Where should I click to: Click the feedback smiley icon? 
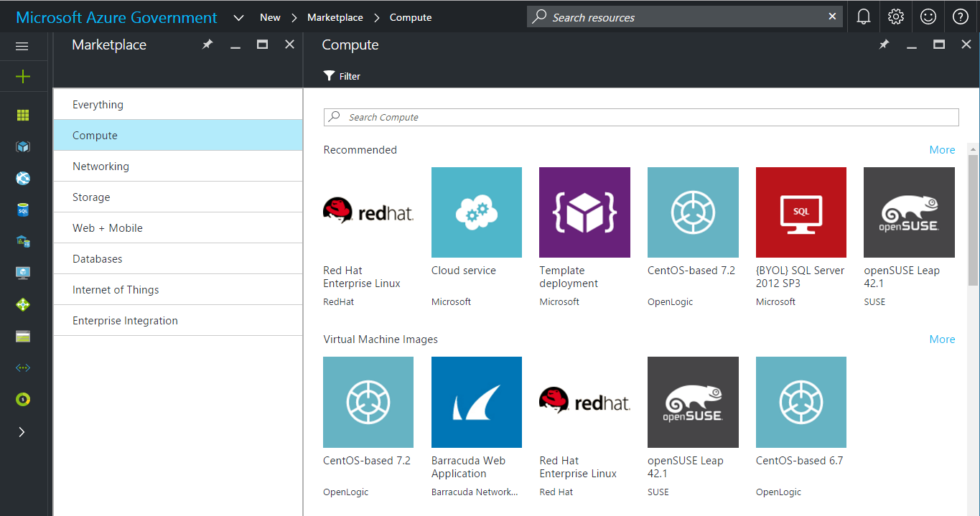point(928,17)
